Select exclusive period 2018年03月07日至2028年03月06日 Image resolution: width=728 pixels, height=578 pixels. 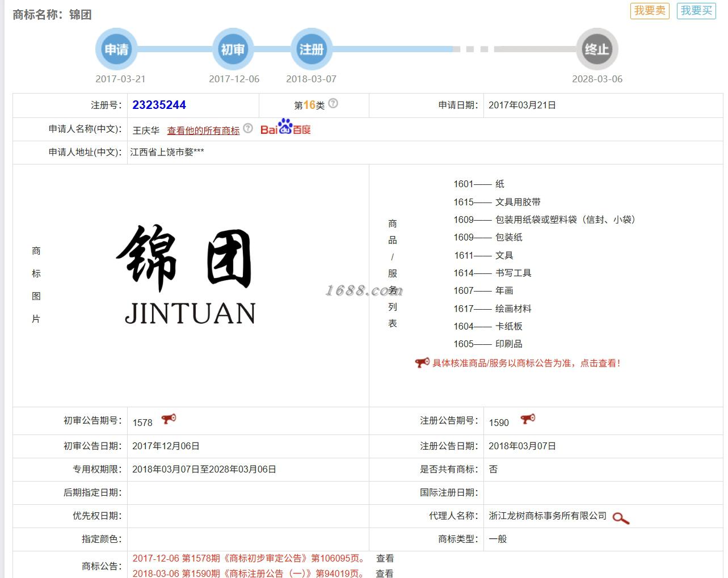(204, 469)
